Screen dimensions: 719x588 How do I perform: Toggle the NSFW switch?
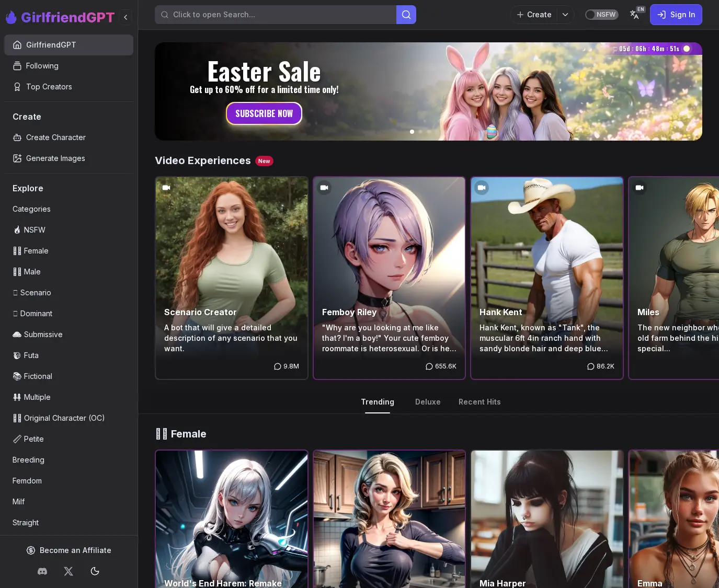point(601,15)
